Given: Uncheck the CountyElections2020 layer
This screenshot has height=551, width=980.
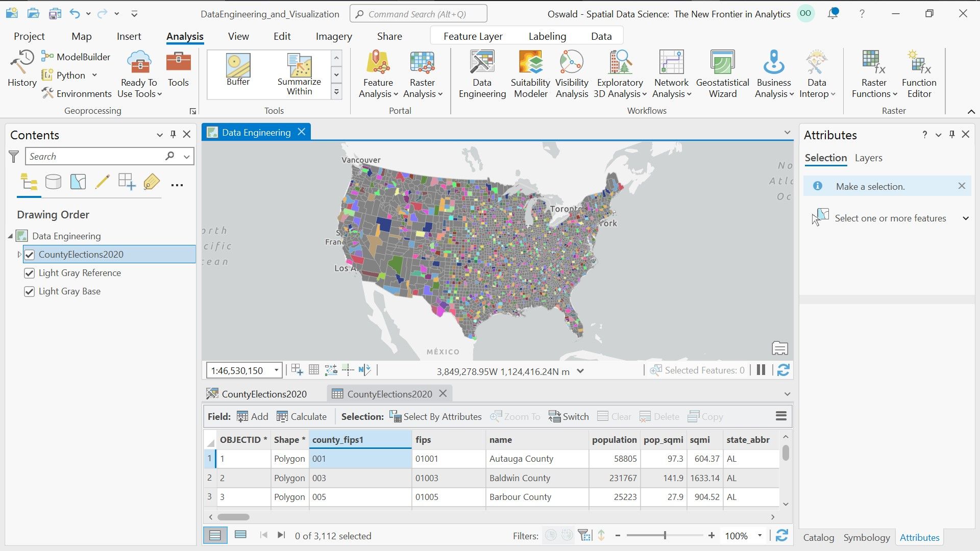Looking at the screenshot, I should [x=30, y=255].
